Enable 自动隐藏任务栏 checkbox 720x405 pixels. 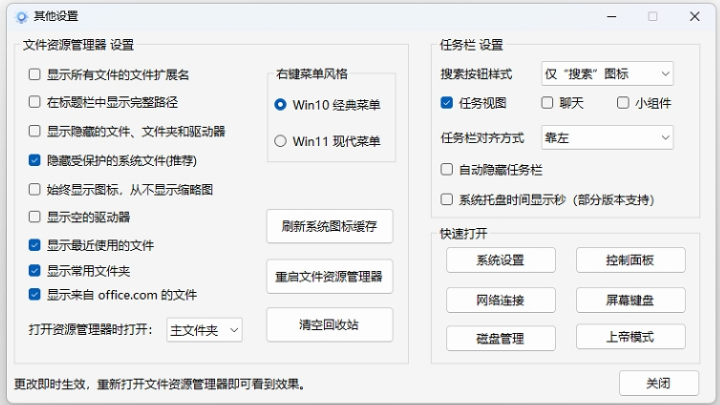pos(447,170)
